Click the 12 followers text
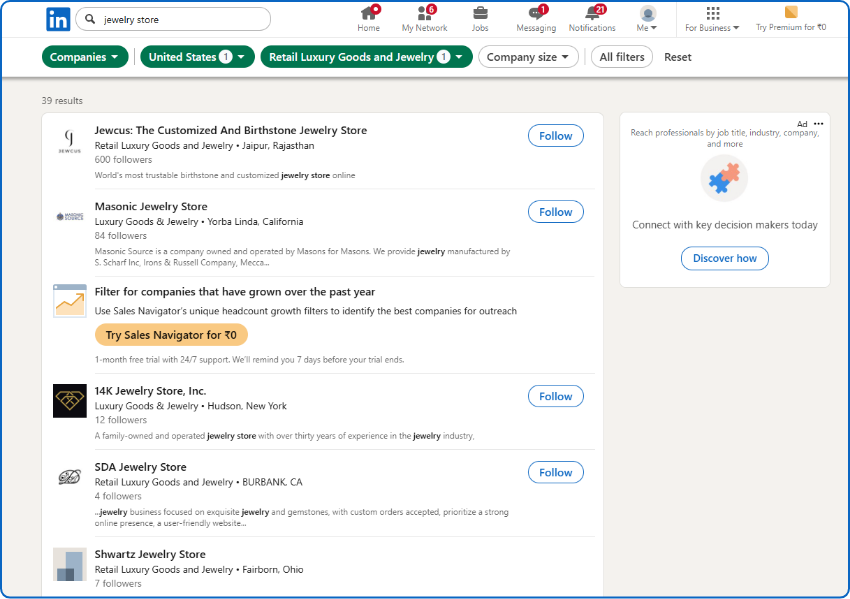This screenshot has height=599, width=850. (120, 420)
